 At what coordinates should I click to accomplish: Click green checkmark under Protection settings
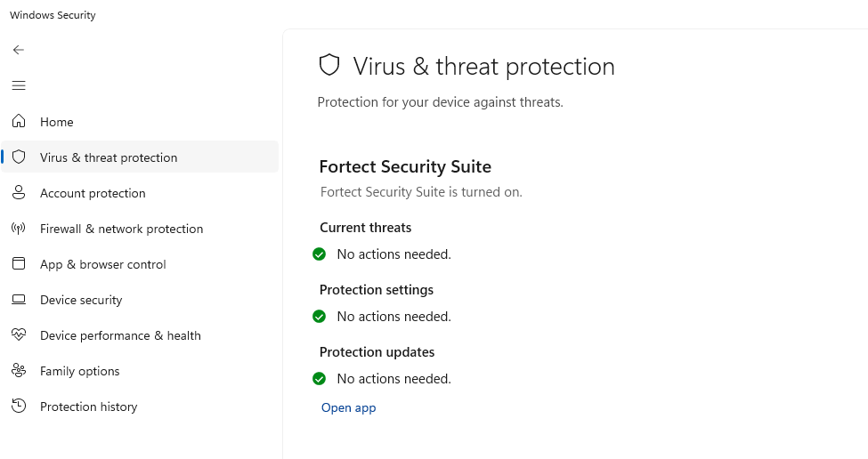pos(320,317)
